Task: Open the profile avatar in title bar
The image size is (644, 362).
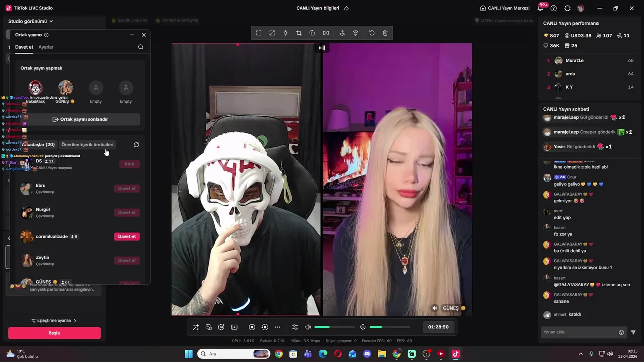Action: (x=581, y=8)
